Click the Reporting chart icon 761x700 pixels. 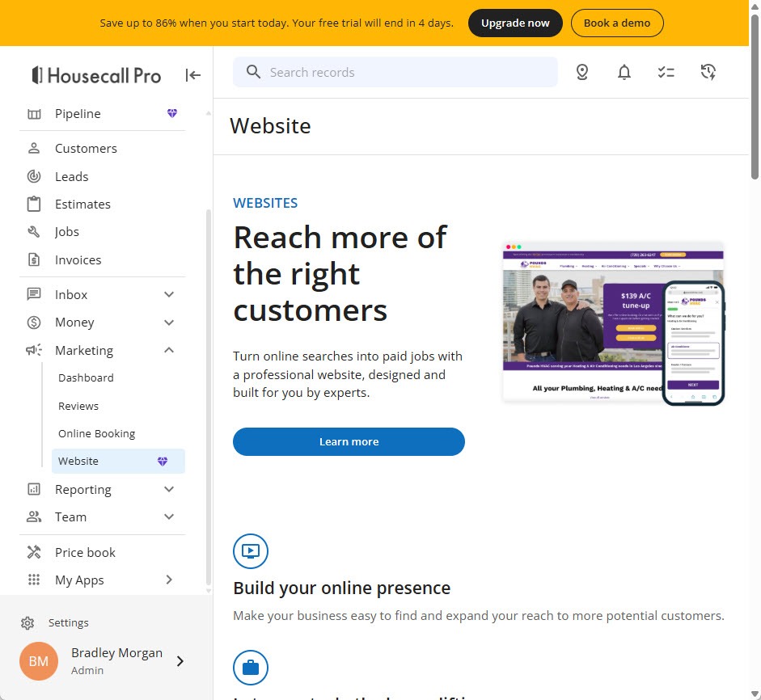pyautogui.click(x=33, y=489)
